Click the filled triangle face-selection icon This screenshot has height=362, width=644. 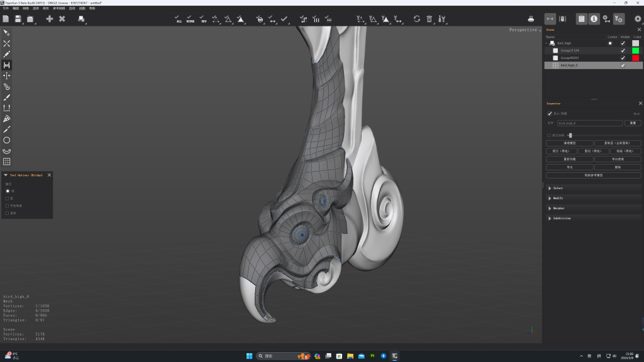tap(240, 19)
